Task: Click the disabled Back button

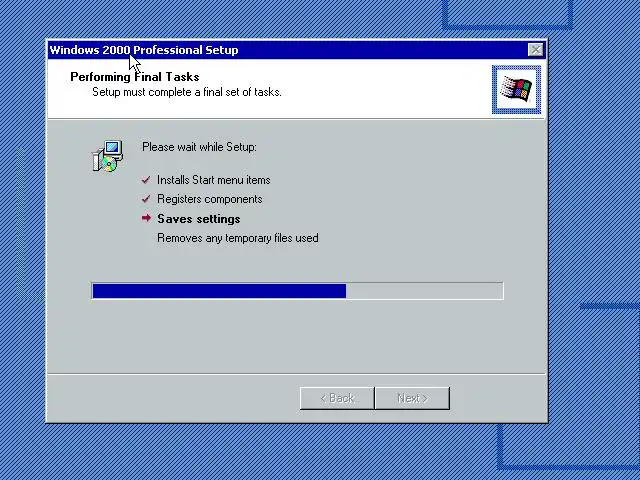Action: coord(337,398)
